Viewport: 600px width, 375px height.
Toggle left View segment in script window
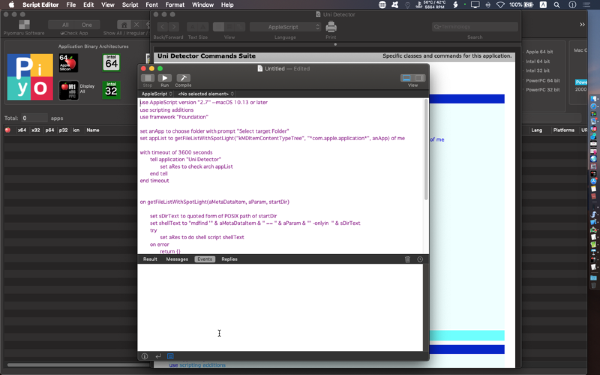click(406, 78)
